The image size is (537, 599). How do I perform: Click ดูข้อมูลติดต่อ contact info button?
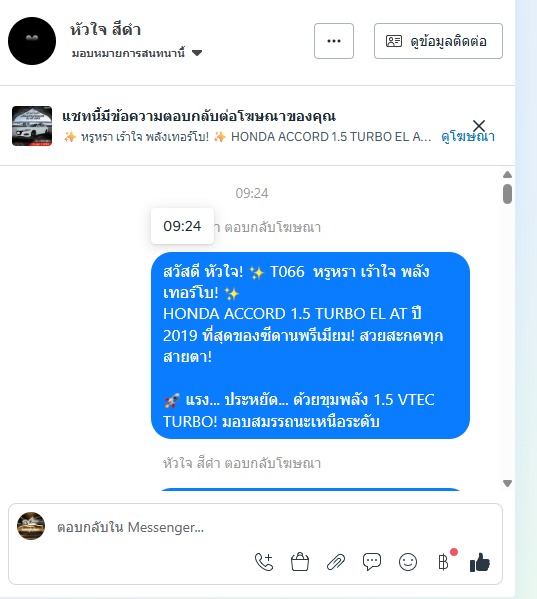(438, 41)
